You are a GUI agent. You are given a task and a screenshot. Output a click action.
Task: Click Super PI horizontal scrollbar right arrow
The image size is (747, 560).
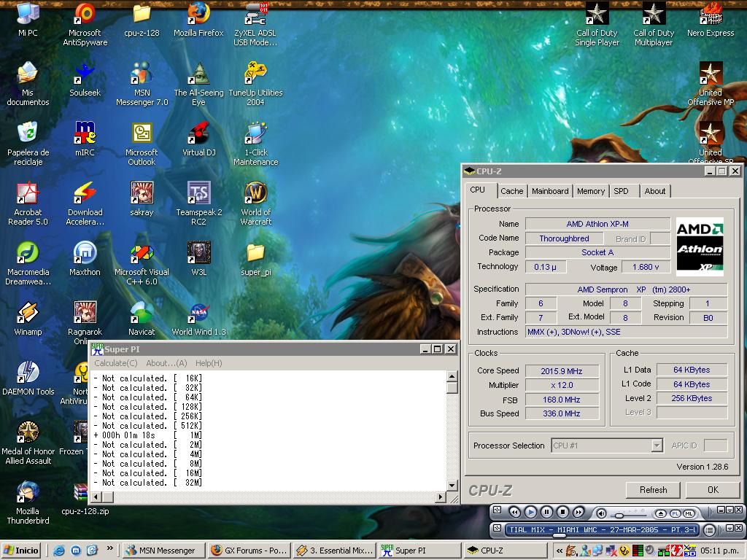(x=441, y=497)
